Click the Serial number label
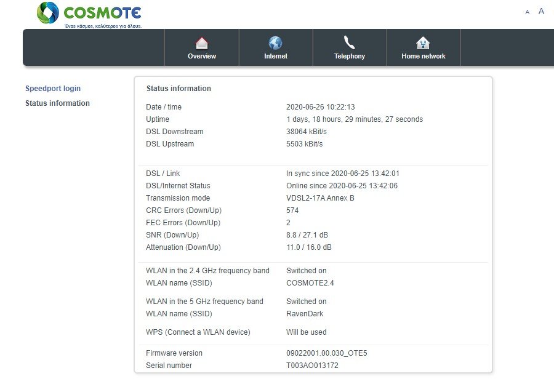The image size is (554, 392). coord(169,366)
